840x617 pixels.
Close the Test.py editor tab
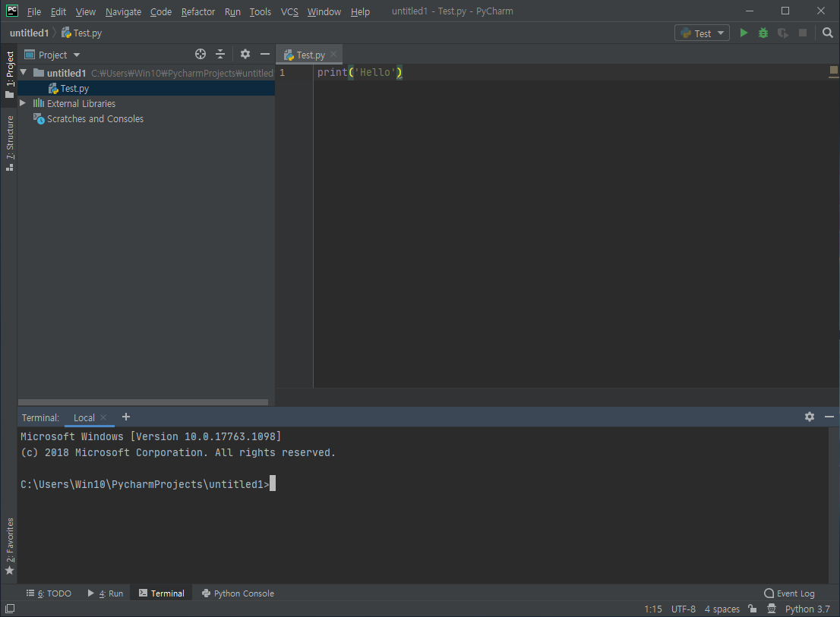333,54
